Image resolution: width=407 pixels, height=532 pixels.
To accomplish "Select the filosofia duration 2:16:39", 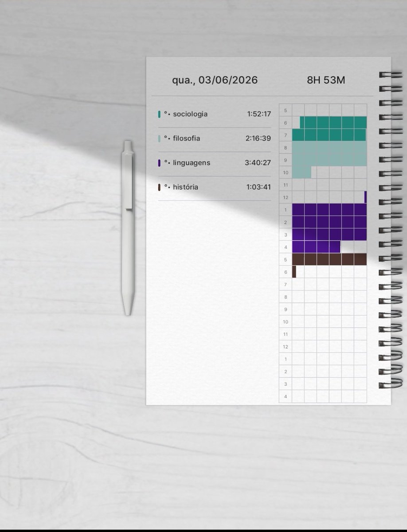I will [x=258, y=138].
